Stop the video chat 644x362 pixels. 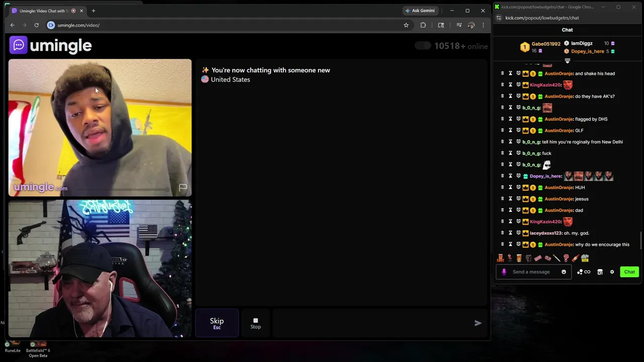point(256,323)
